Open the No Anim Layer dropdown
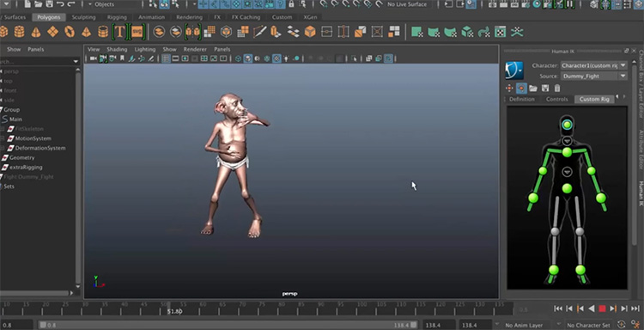Screen dimensions: 644x330 tap(529, 325)
